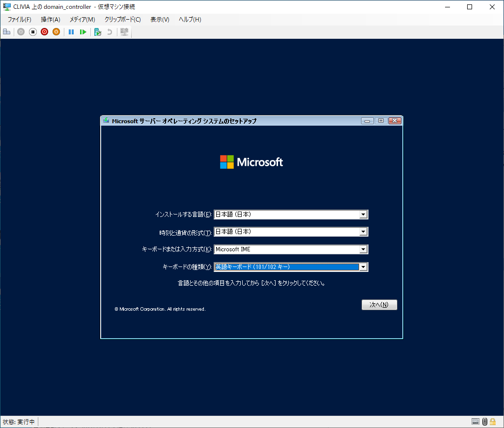Minimize the setup dialog window
Viewport: 504px width, 428px height.
[x=367, y=121]
